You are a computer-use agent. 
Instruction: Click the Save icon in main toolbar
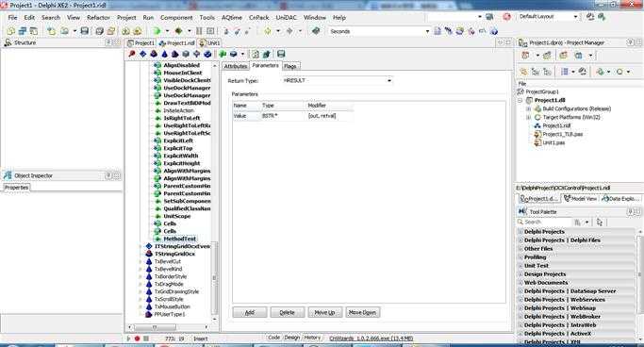tap(85, 31)
